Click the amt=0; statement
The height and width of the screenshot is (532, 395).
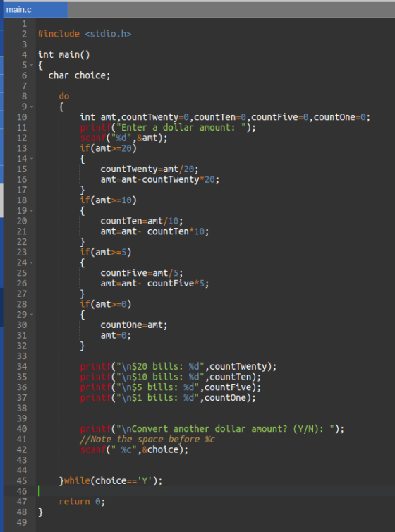pyautogui.click(x=116, y=335)
